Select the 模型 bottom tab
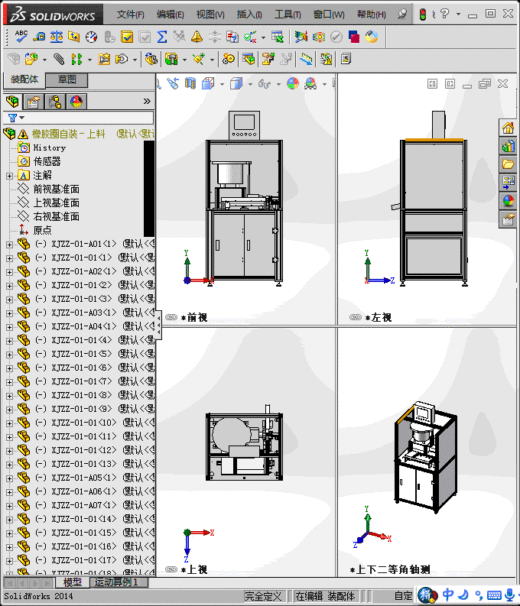Screen dimensions: 520x606 pyautogui.click(x=72, y=582)
